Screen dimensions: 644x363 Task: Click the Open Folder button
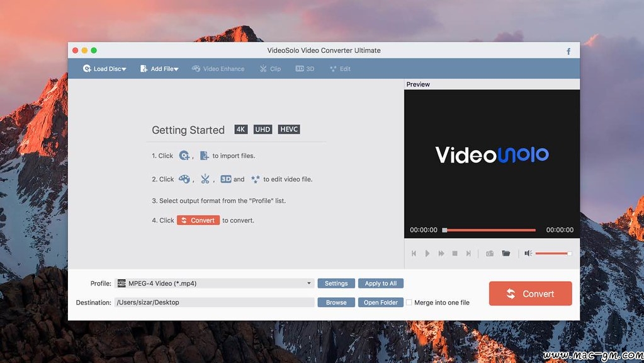click(381, 302)
